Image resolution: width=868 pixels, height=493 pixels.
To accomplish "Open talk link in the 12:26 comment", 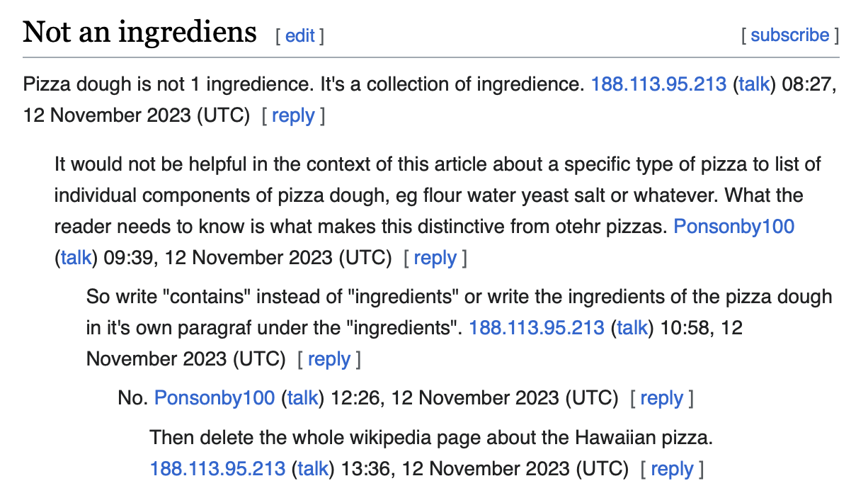I will coord(302,398).
